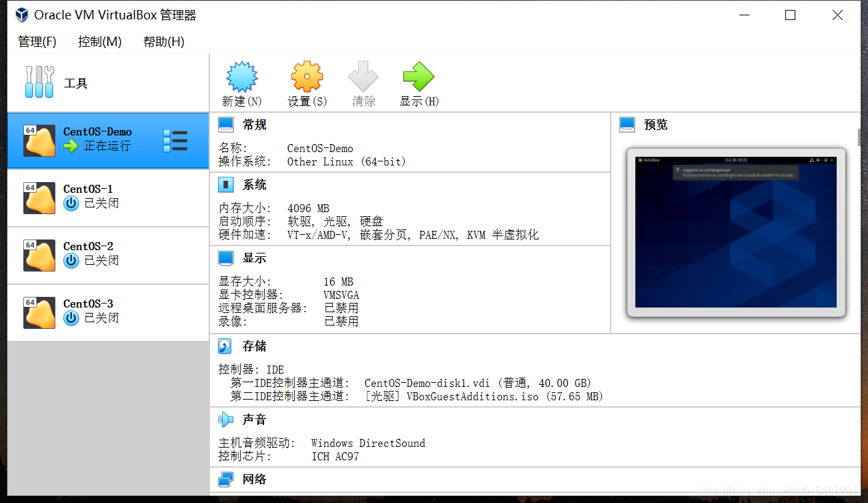Open the 系统 section header link
Image resolution: width=868 pixels, height=503 pixels.
(x=255, y=185)
